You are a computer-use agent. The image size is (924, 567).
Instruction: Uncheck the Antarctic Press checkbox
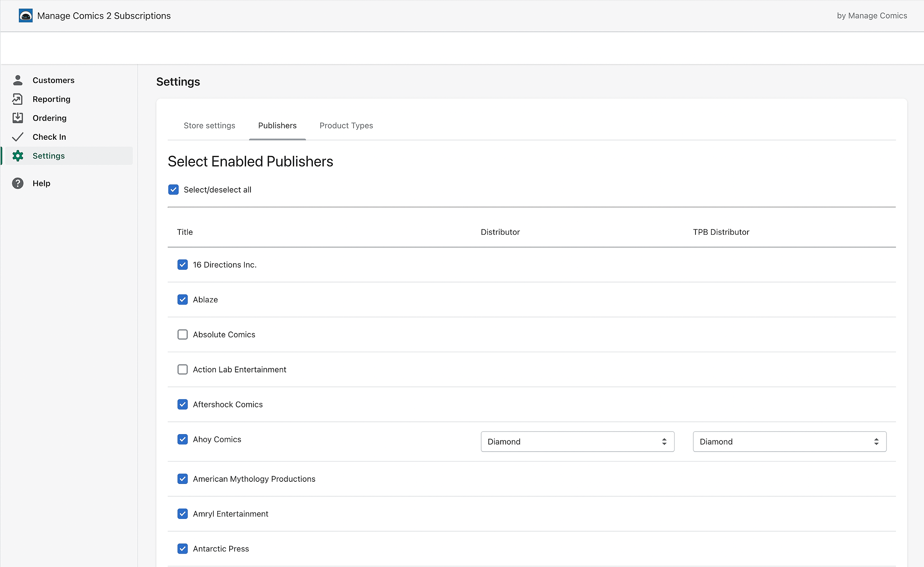click(182, 549)
